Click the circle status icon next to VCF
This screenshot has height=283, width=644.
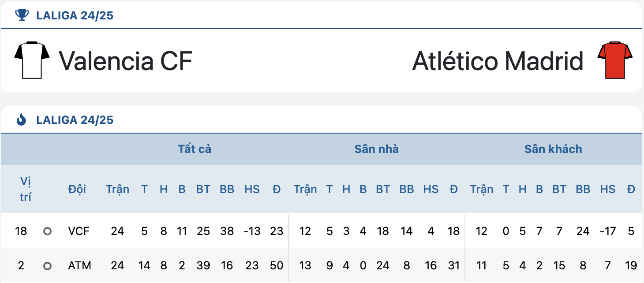[47, 231]
